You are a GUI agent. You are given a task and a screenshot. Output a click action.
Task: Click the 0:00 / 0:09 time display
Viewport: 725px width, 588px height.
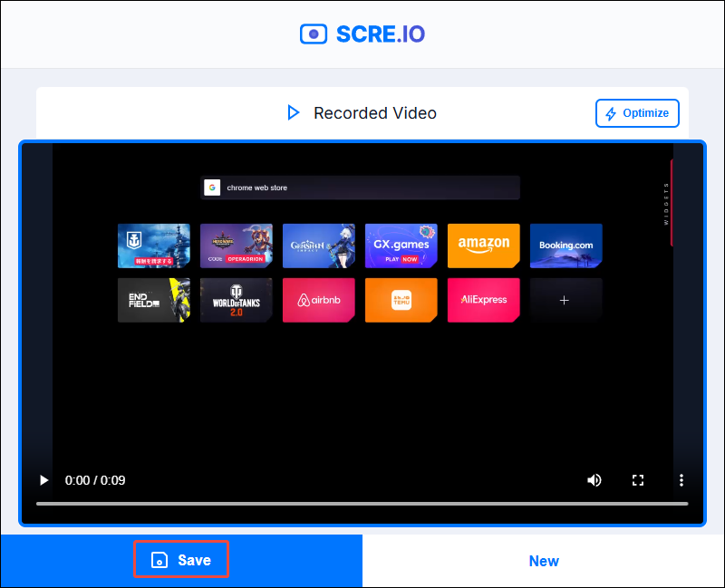coord(94,480)
